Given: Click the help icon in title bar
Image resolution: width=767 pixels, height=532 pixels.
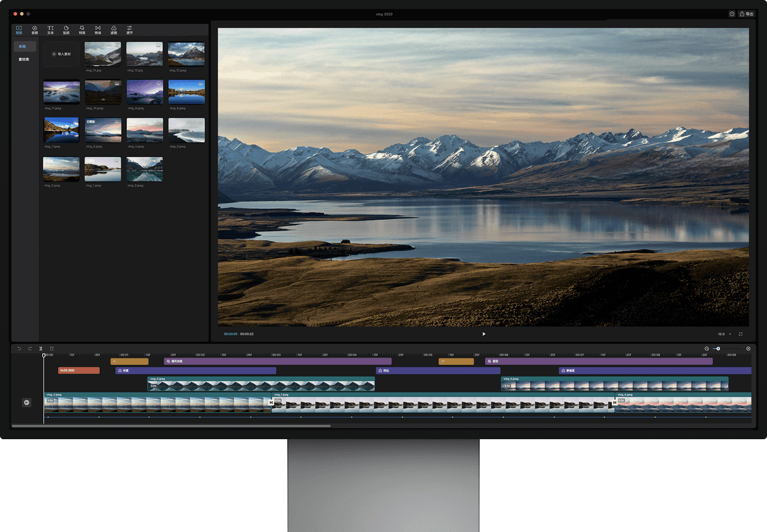Looking at the screenshot, I should click(x=732, y=14).
